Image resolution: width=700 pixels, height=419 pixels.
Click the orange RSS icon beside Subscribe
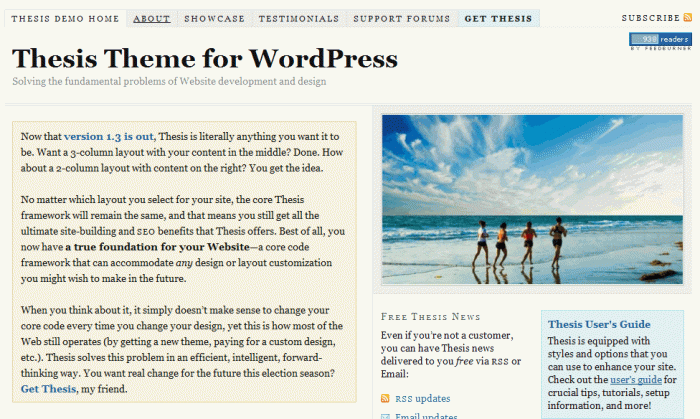coord(688,17)
